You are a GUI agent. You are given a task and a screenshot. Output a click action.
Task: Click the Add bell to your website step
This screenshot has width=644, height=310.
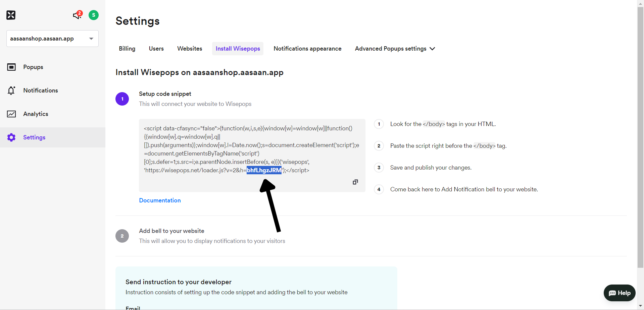171,231
